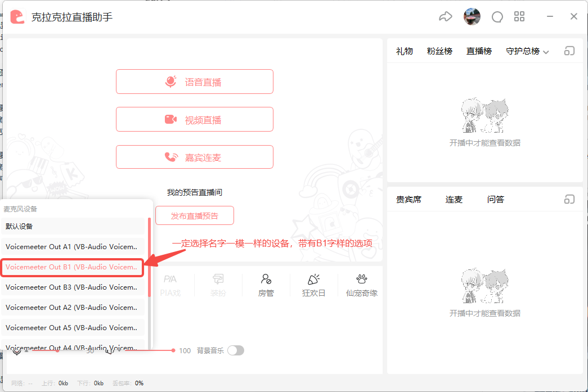Switch to the 礼物 tab

coord(404,51)
